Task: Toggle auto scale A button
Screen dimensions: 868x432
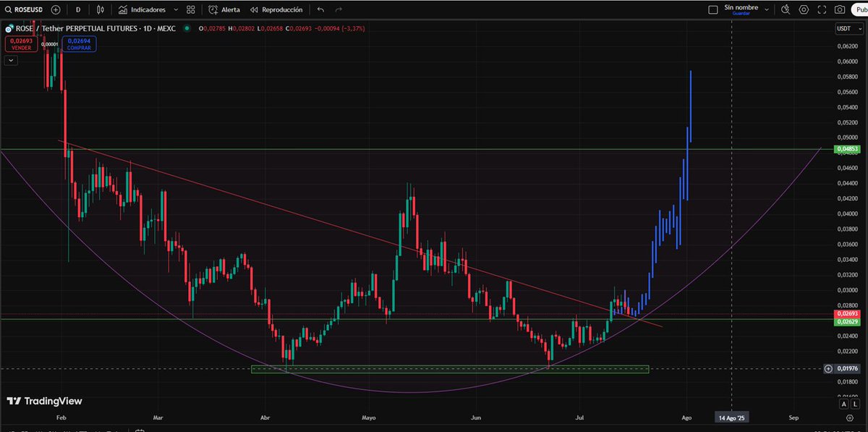Action: (843, 405)
